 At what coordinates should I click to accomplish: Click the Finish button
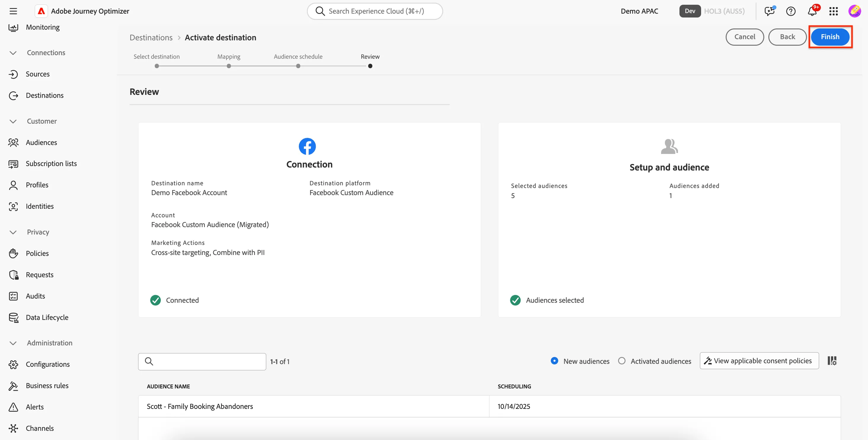[830, 37]
